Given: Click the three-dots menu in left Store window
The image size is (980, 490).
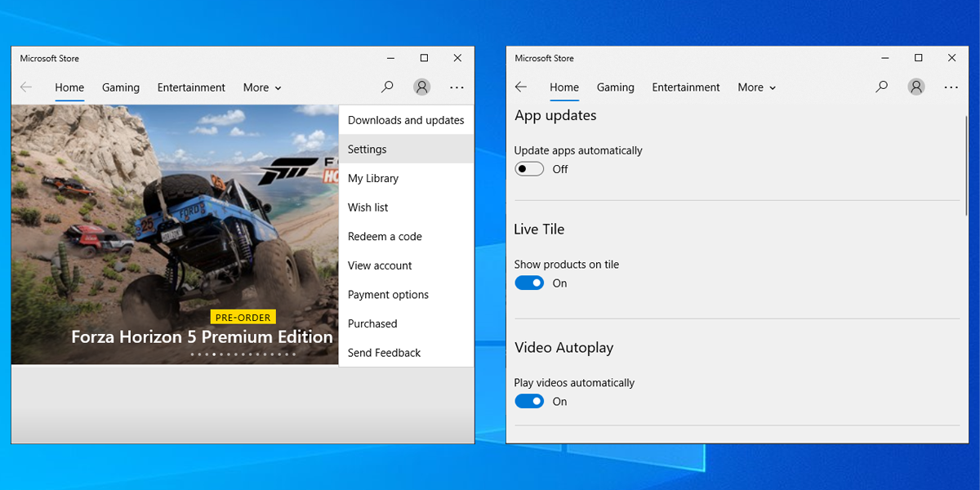Looking at the screenshot, I should (x=457, y=87).
